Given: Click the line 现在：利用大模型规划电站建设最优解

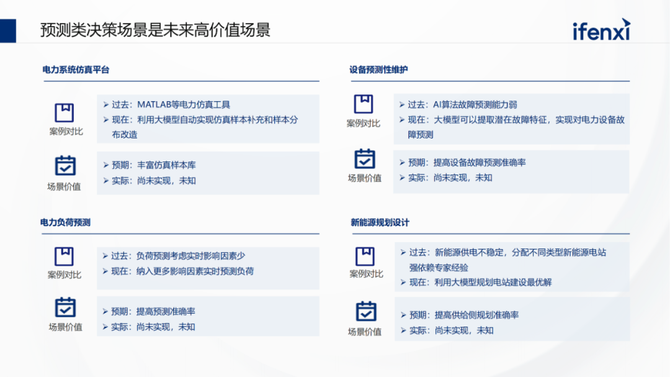Looking at the screenshot, I should [480, 283].
